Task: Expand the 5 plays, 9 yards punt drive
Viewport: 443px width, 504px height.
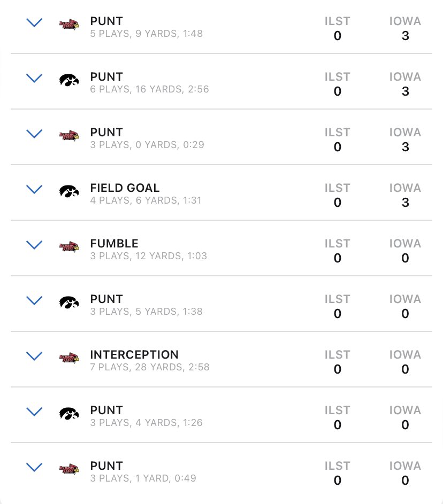Action: (x=34, y=22)
